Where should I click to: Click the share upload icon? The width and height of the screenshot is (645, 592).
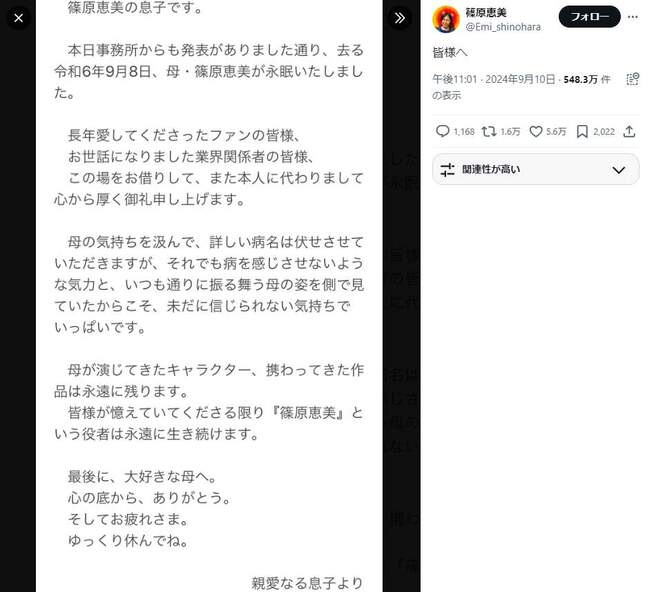click(x=629, y=132)
